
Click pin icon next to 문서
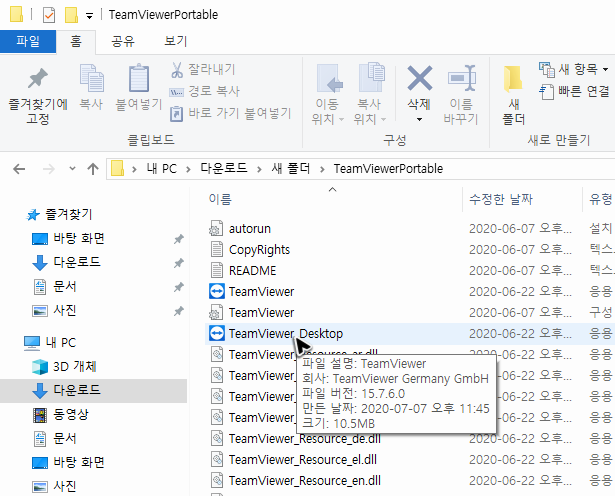[179, 287]
